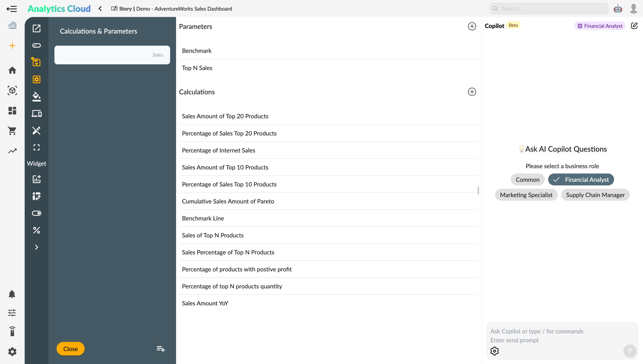This screenshot has height=364, width=643.
Task: Click the Sales Amount YoY calculation
Action: pos(205,303)
